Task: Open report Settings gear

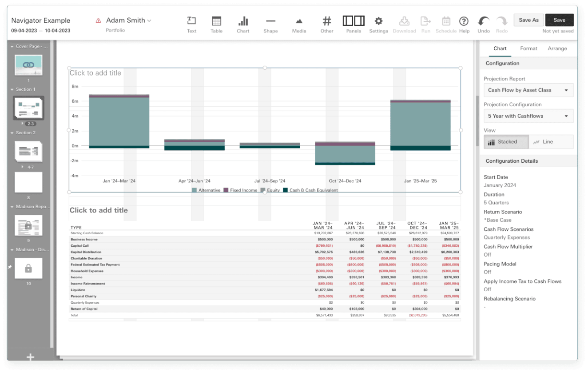Action: point(378,24)
